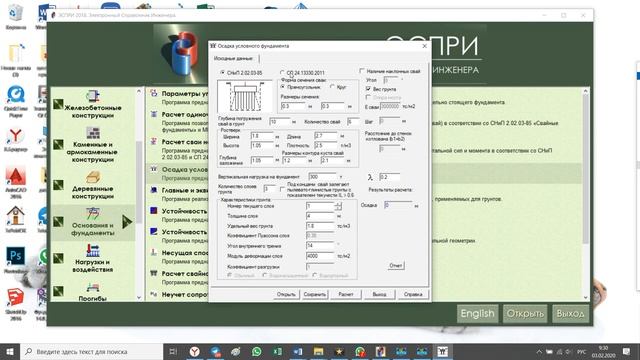Open the Windows Start menu

pos(10,351)
